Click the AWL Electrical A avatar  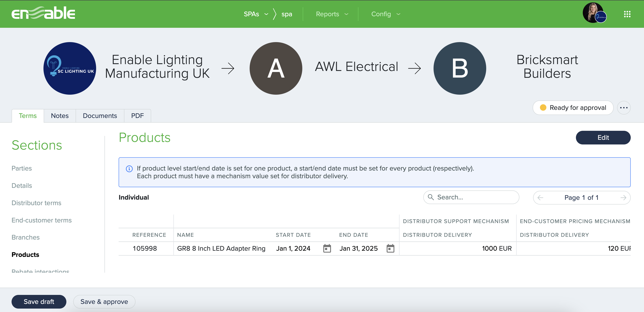click(276, 68)
